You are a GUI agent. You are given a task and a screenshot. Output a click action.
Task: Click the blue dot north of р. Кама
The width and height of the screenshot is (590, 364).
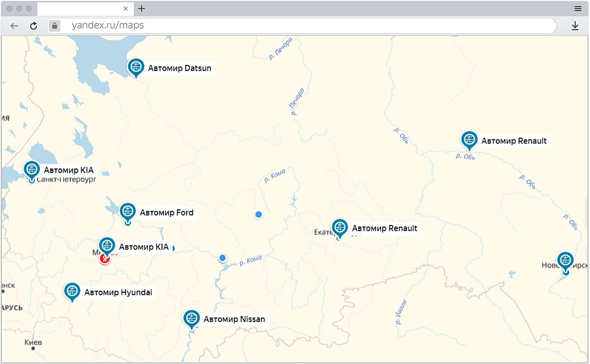[259, 214]
